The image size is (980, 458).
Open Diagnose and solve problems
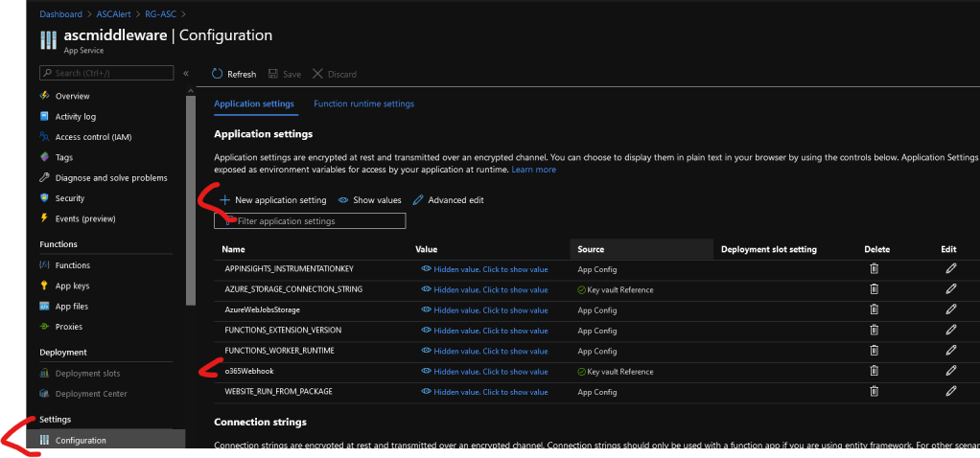coord(110,178)
